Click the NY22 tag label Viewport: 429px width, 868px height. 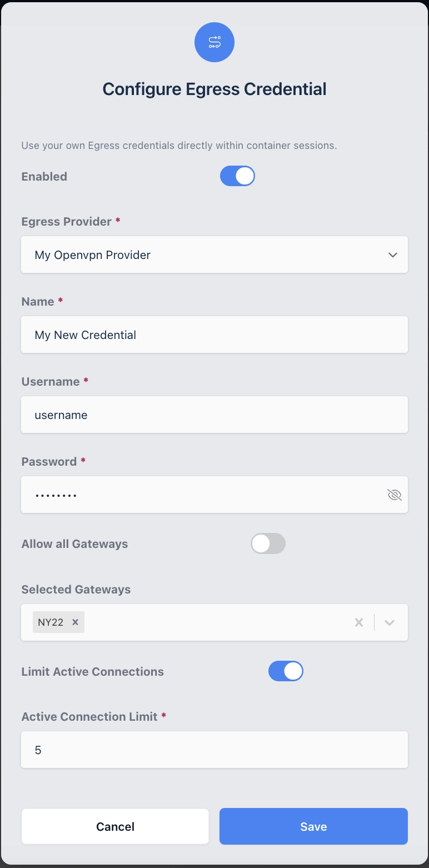[51, 622]
